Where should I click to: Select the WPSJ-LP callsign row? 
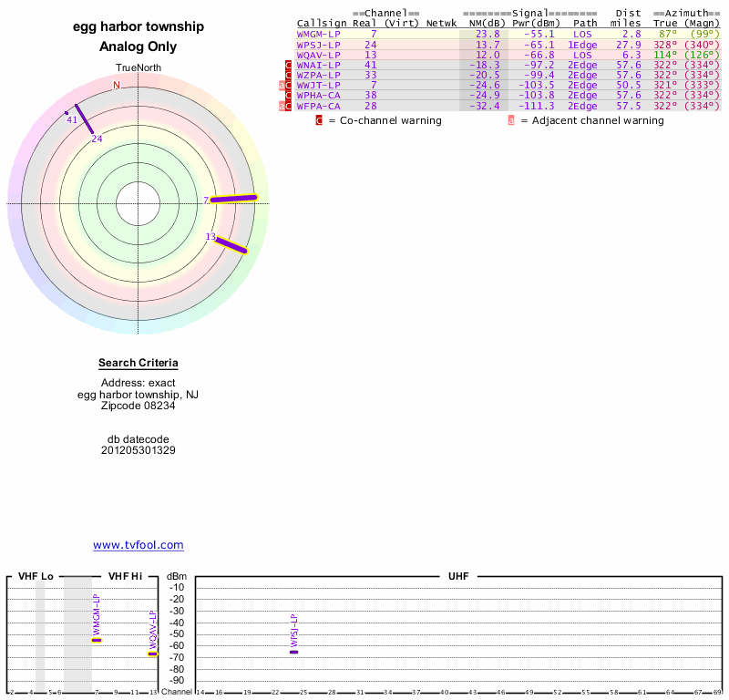319,44
